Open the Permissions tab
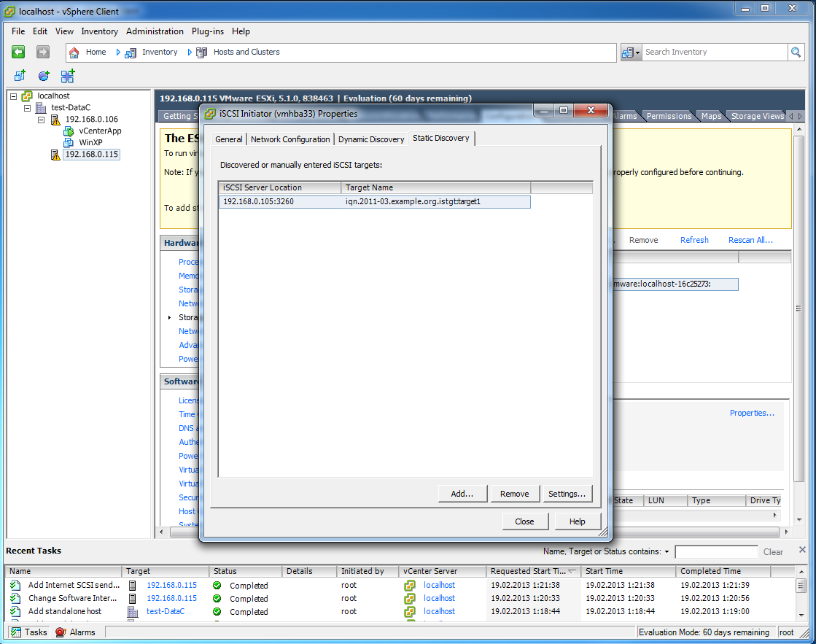The height and width of the screenshot is (644, 816). point(669,116)
